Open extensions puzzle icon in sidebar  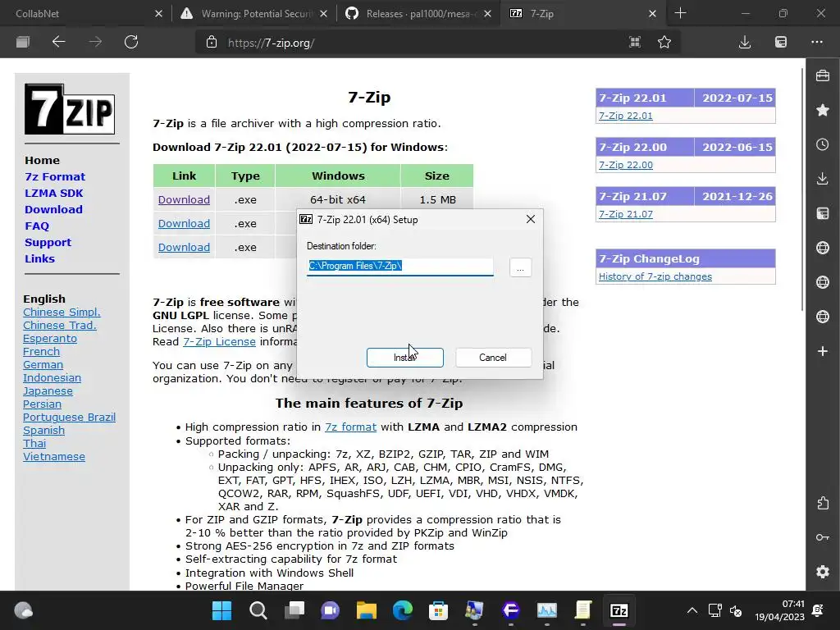click(823, 503)
